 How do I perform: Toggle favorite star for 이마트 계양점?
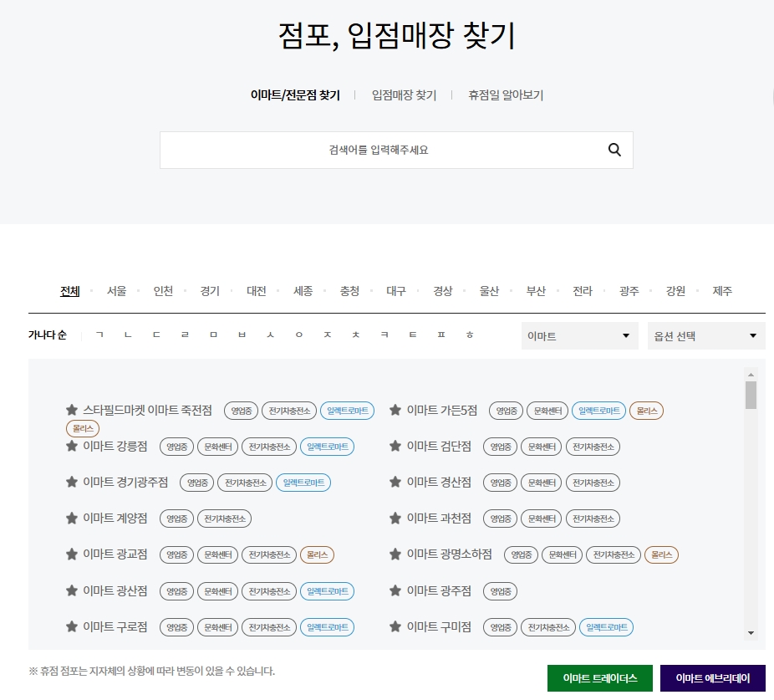tap(72, 519)
